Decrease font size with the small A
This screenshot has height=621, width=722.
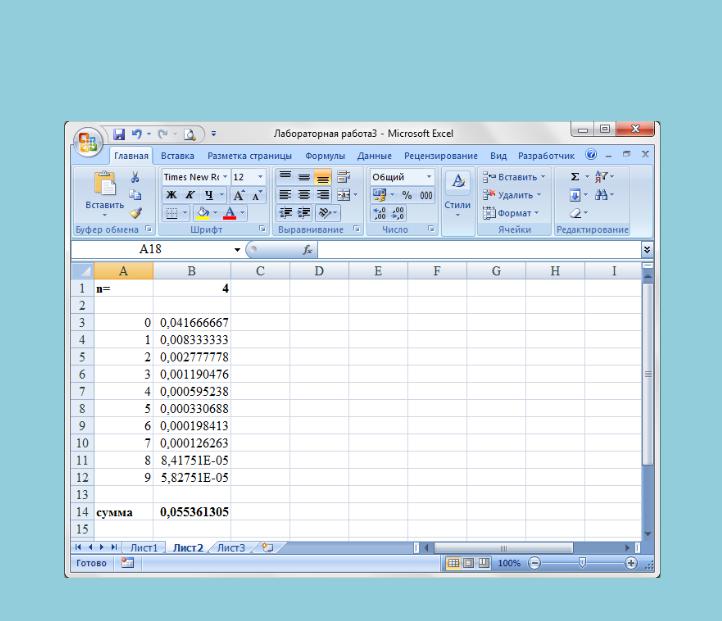[x=257, y=195]
